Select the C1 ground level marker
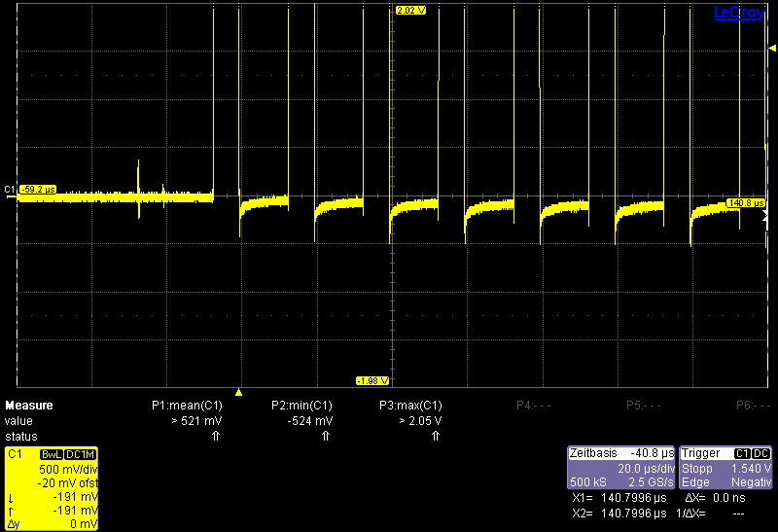Screen dimensions: 778x532 pyautogui.click(x=10, y=189)
